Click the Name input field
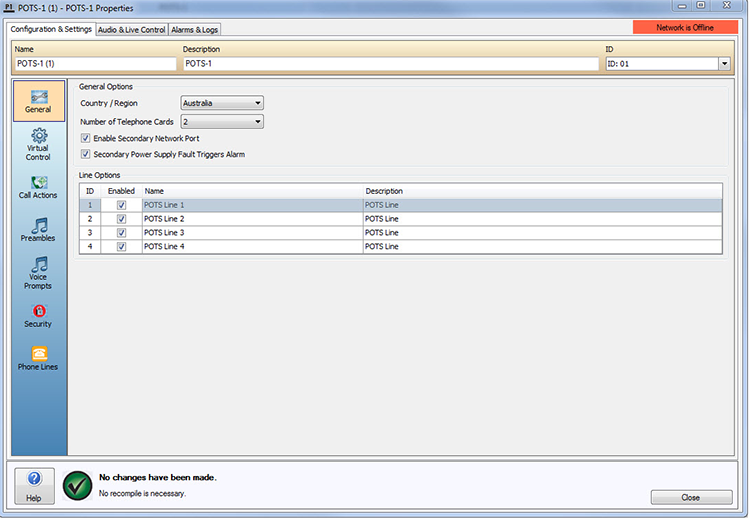Image resolution: width=750 pixels, height=519 pixels. [96, 64]
